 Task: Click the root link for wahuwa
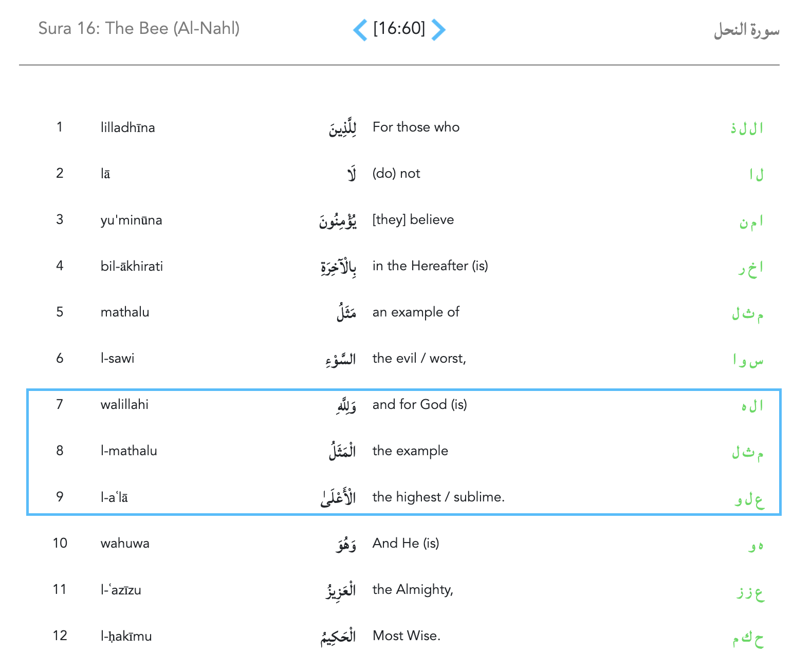pos(756,545)
